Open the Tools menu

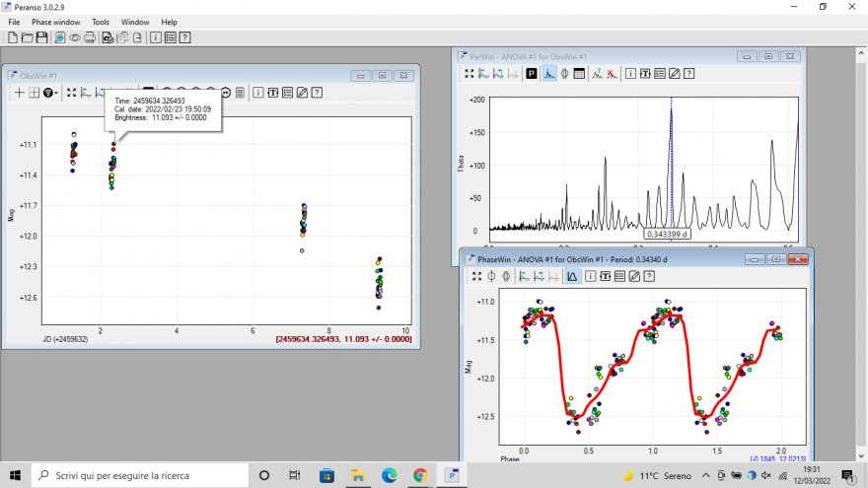tap(101, 22)
